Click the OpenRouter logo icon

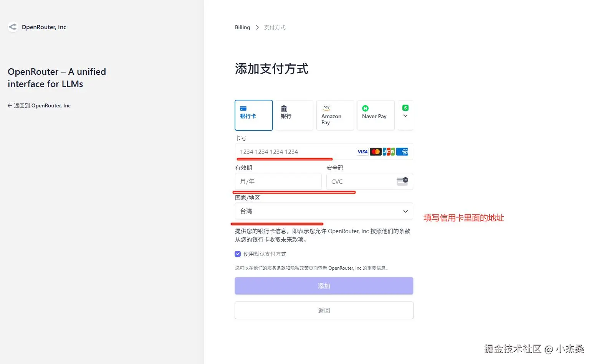tap(13, 27)
